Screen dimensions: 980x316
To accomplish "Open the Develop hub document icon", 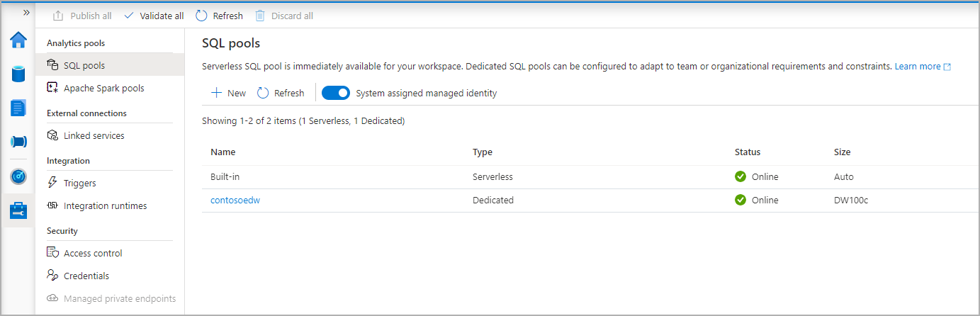I will click(x=18, y=108).
